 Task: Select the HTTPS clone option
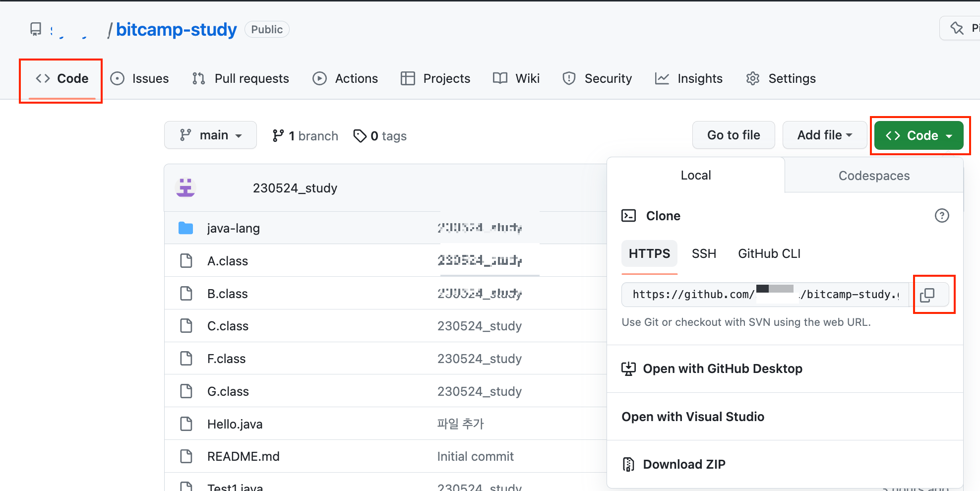(x=649, y=253)
